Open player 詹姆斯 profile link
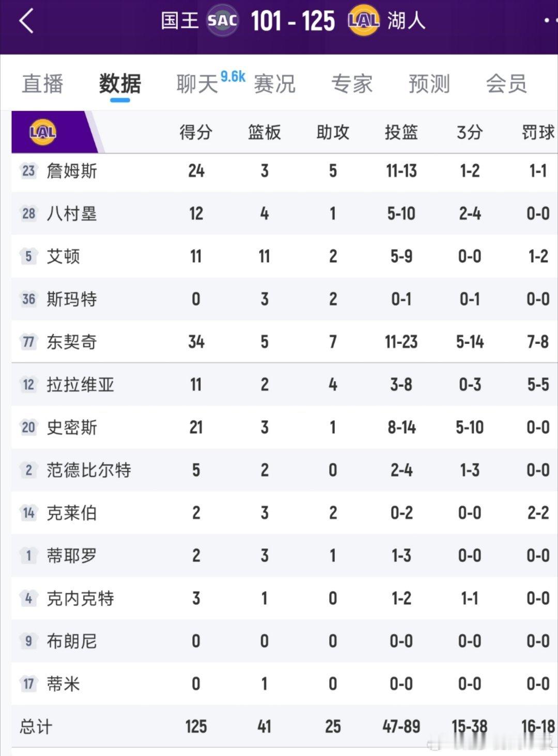This screenshot has width=558, height=756. pyautogui.click(x=72, y=171)
